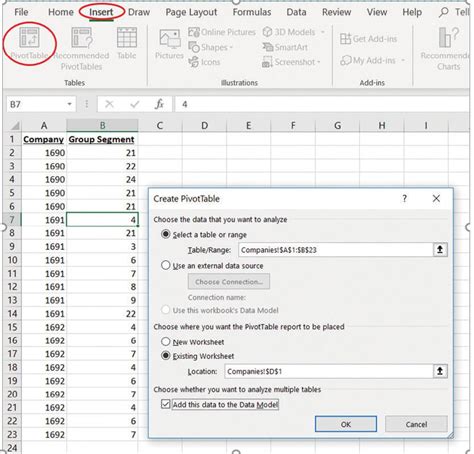Viewport: 474px width, 454px height.
Task: Expand the My Add-ins dropdown arrow
Action: (x=403, y=60)
